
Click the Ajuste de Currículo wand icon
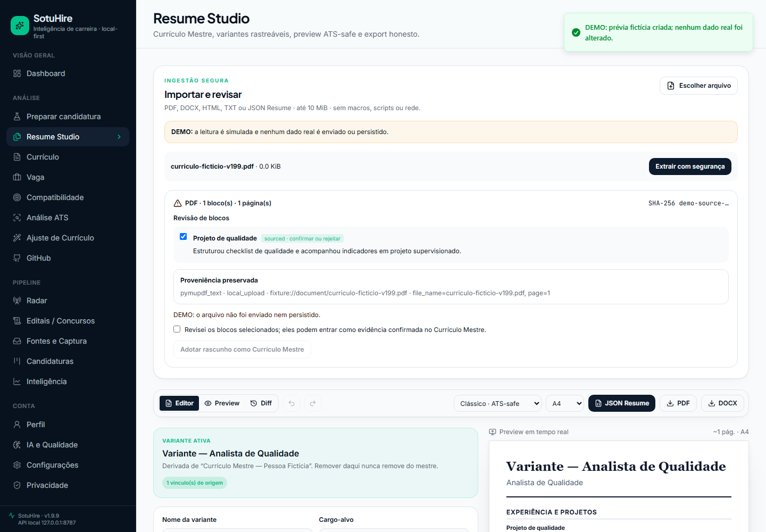coord(17,238)
